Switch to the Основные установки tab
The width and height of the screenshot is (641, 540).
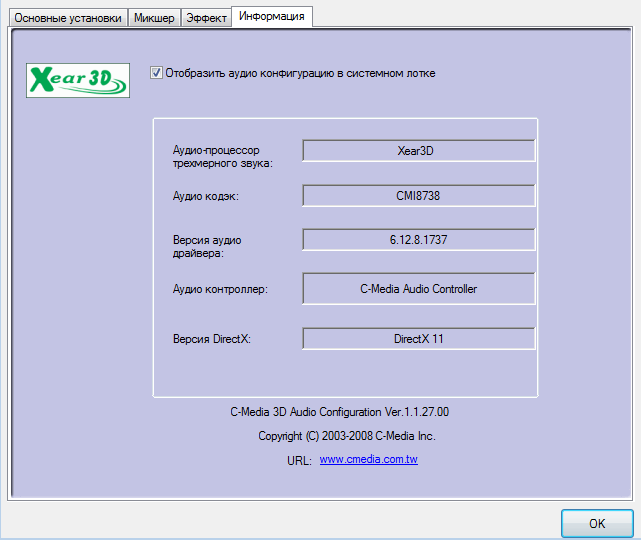click(68, 17)
